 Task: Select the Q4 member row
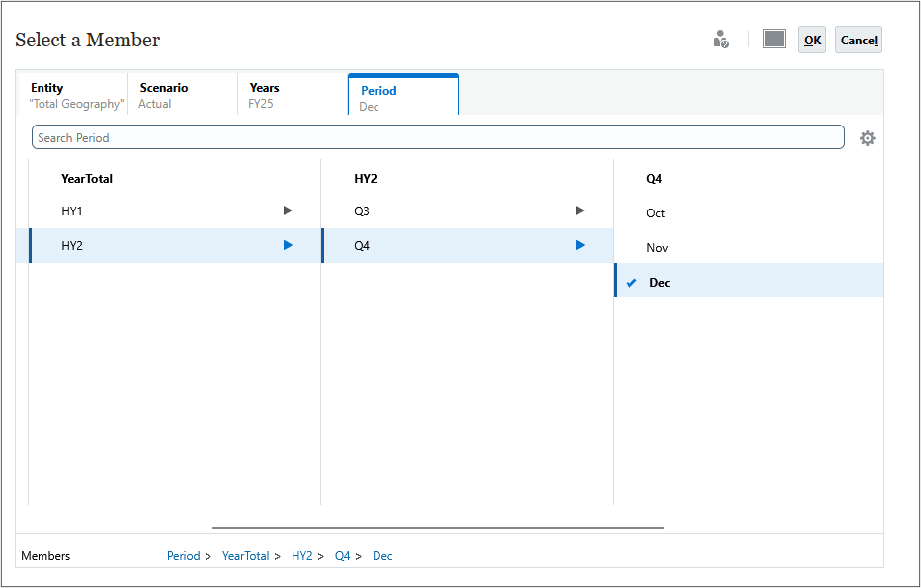(467, 245)
